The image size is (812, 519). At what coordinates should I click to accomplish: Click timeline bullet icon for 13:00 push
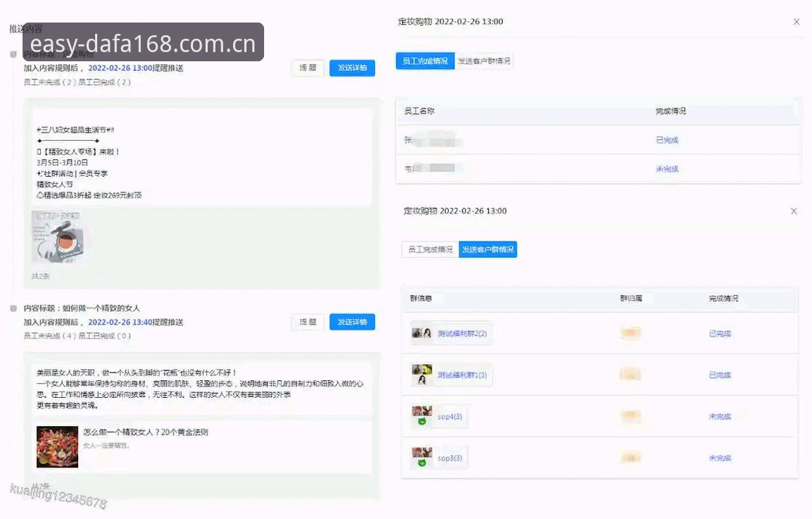13,54
